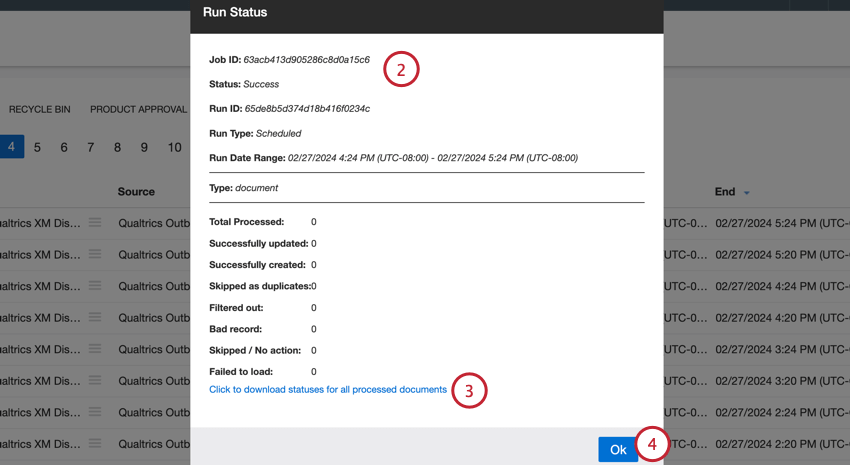Click the Ok button in Run Status dialog

click(x=617, y=449)
